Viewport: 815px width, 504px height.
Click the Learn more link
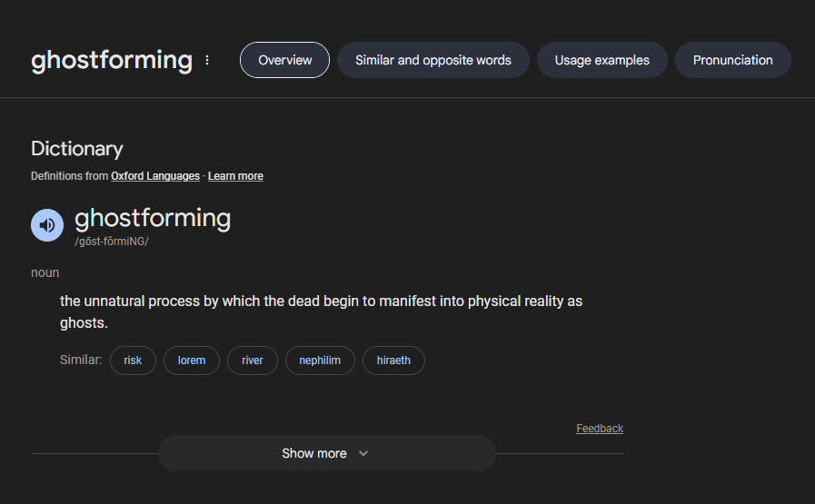tap(235, 176)
